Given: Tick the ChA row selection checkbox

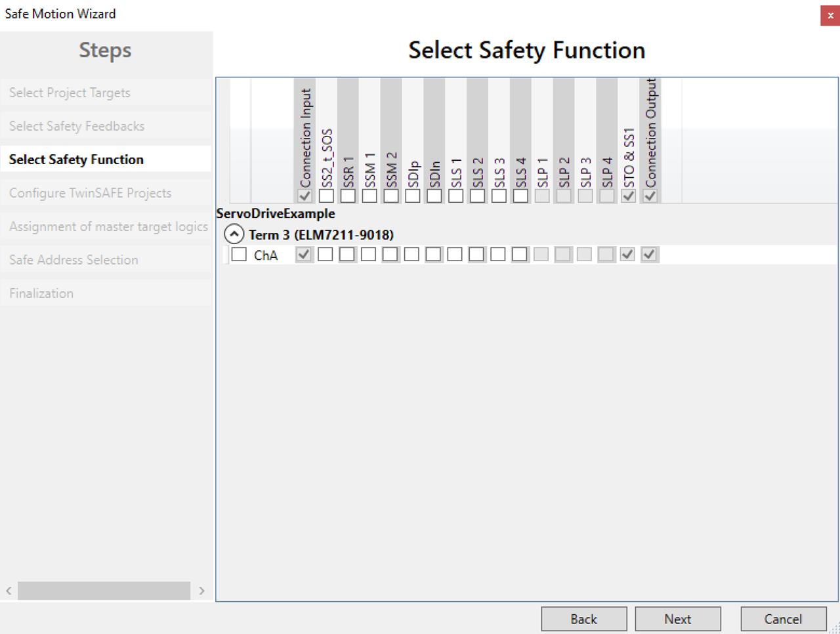Looking at the screenshot, I should (x=239, y=254).
